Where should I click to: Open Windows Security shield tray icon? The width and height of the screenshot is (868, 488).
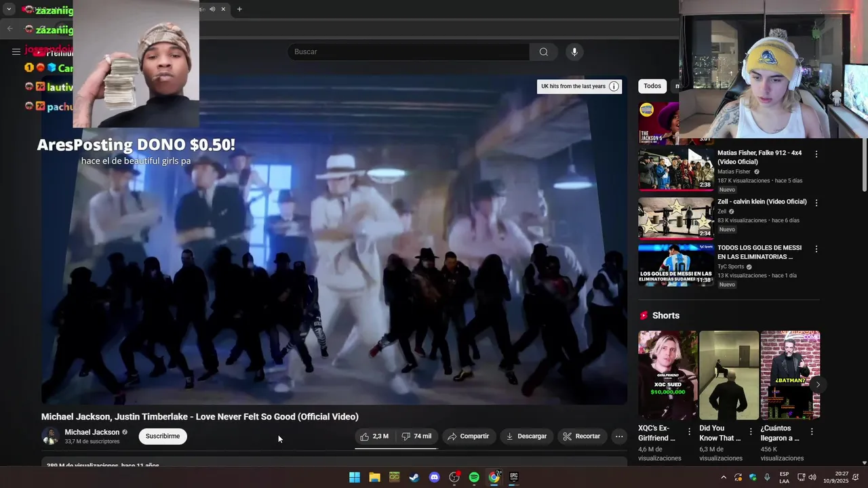(x=753, y=477)
